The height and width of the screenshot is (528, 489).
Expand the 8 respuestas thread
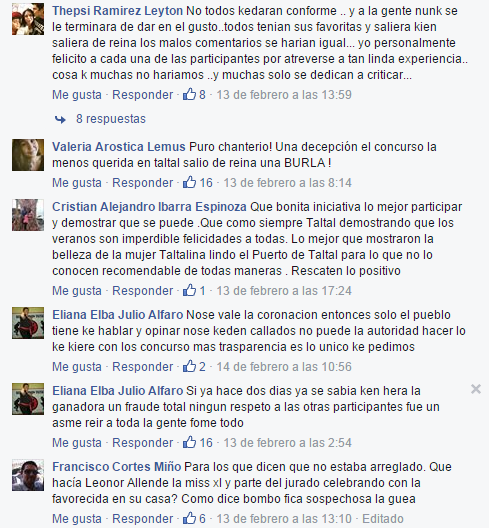tap(111, 119)
